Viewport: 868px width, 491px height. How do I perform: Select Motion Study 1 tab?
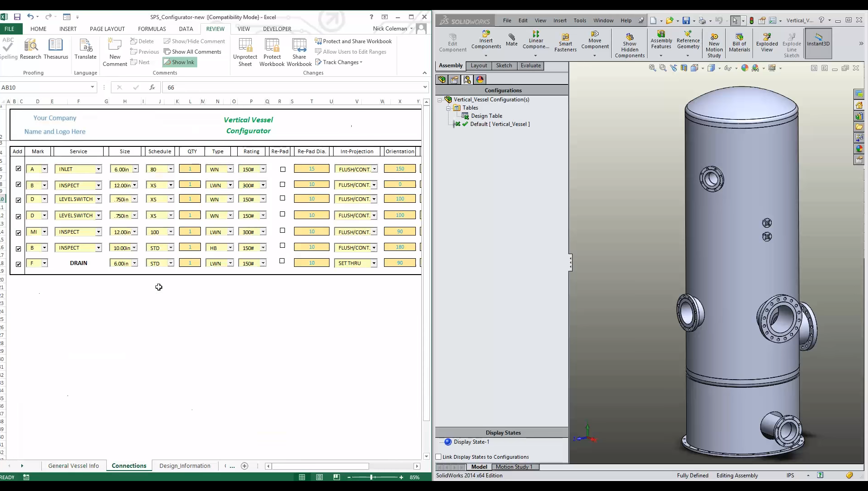tap(514, 467)
